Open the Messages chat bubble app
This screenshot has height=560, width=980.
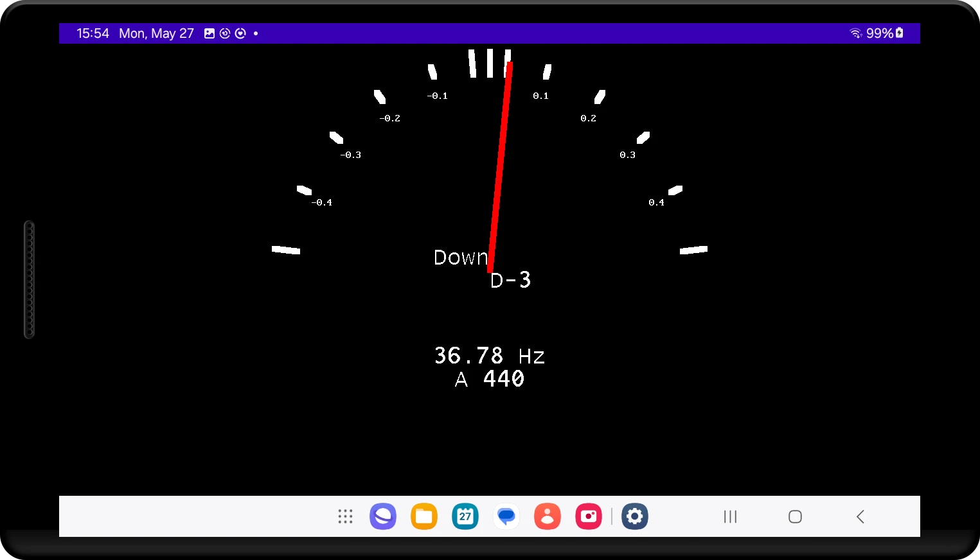click(506, 516)
